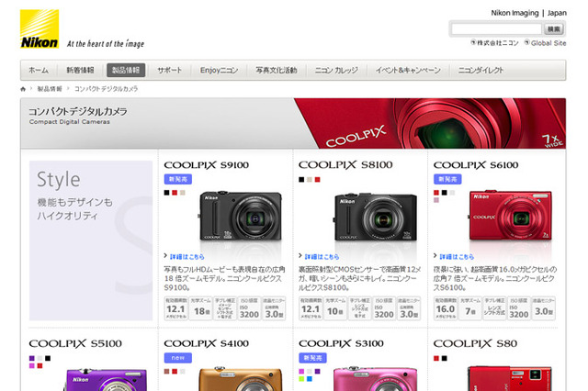Viewport: 588px width, 391px height.
Task: Open the ホーム menu item
Action: click(39, 70)
